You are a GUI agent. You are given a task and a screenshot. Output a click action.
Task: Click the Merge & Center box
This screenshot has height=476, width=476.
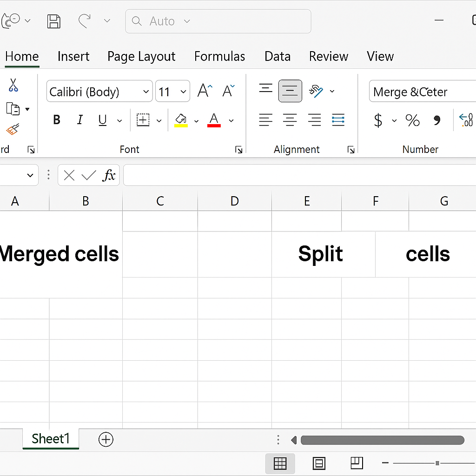[423, 91]
